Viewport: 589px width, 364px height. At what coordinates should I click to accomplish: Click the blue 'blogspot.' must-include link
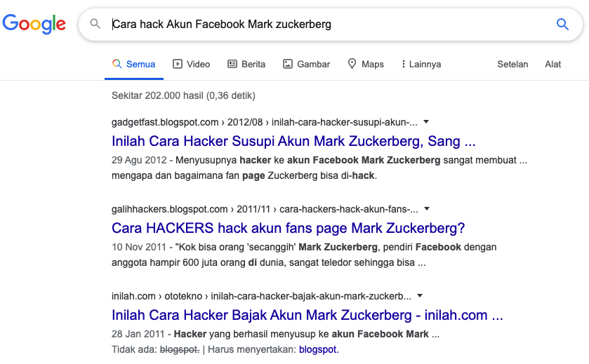pos(319,349)
